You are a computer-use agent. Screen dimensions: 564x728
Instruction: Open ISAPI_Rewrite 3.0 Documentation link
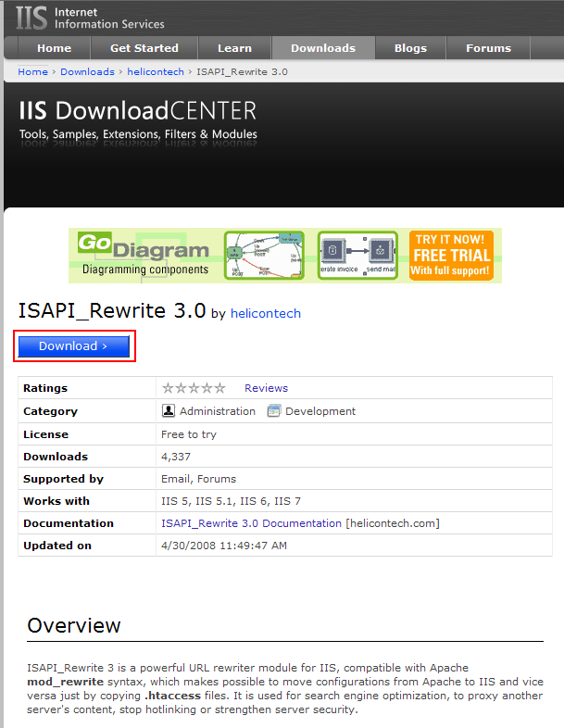click(251, 523)
